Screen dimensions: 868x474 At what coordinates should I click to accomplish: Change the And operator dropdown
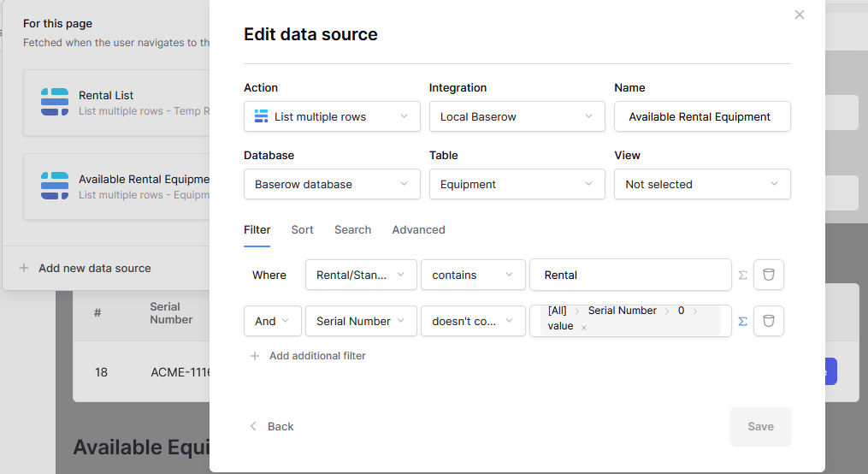tap(272, 322)
